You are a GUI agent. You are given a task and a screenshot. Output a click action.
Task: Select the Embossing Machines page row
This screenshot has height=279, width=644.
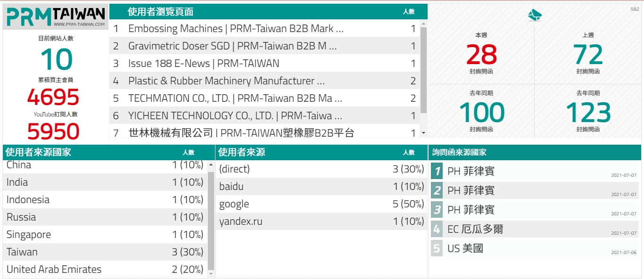coord(264,28)
